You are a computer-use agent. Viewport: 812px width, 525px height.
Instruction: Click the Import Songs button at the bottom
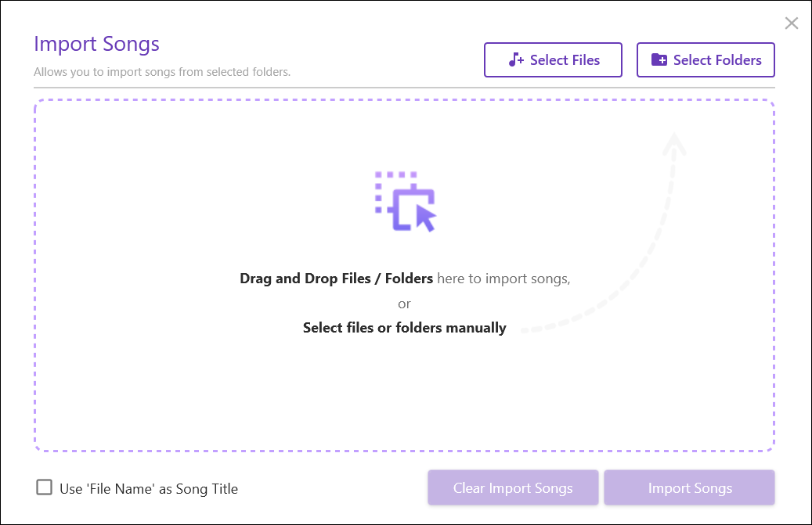[x=689, y=488]
